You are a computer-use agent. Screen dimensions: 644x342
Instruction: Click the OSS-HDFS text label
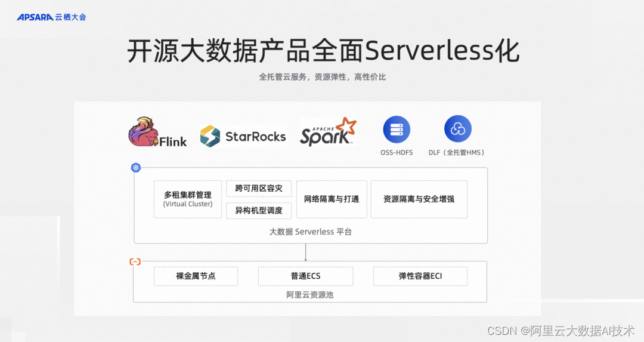click(x=397, y=153)
